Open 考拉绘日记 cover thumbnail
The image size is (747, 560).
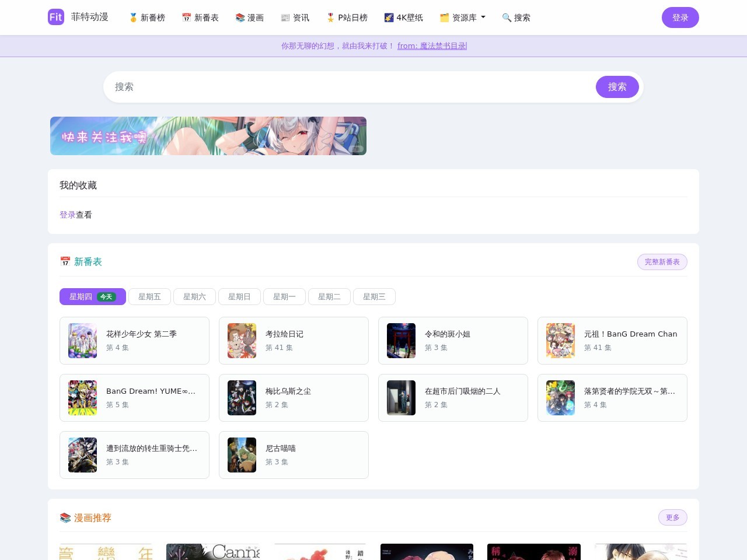[242, 341]
